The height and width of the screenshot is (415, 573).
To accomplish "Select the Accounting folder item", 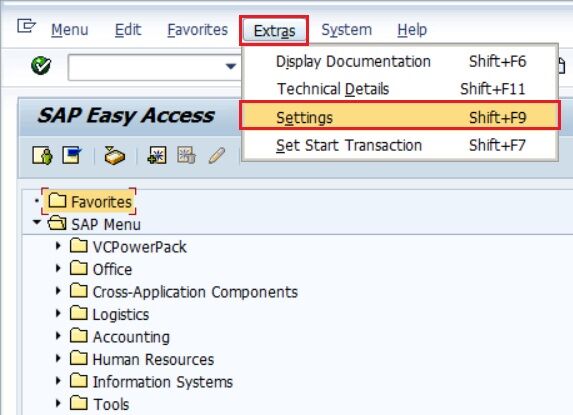I will [119, 336].
